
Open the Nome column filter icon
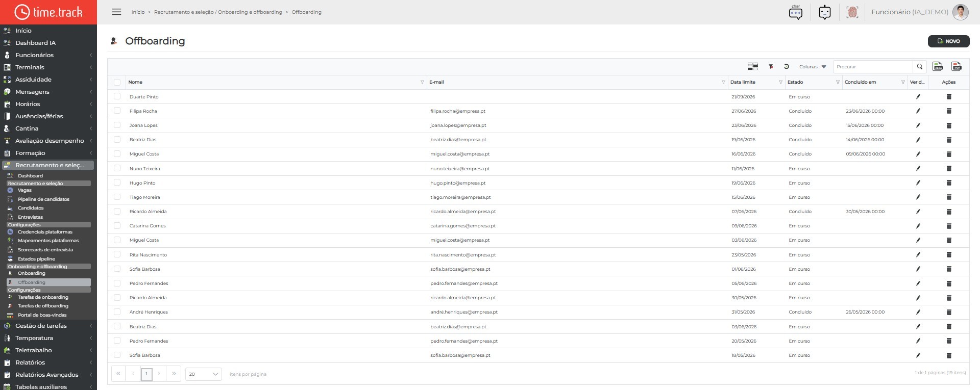422,82
